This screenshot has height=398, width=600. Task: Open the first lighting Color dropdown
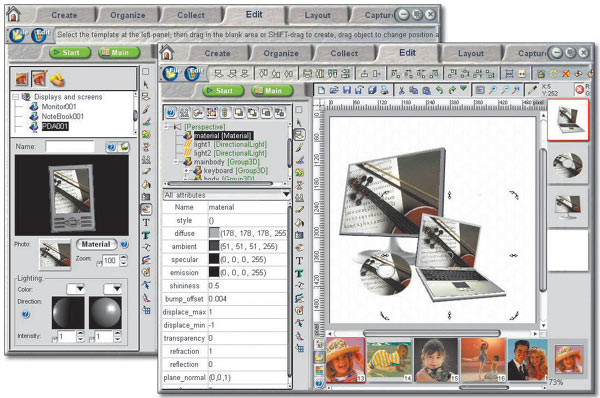coord(75,289)
